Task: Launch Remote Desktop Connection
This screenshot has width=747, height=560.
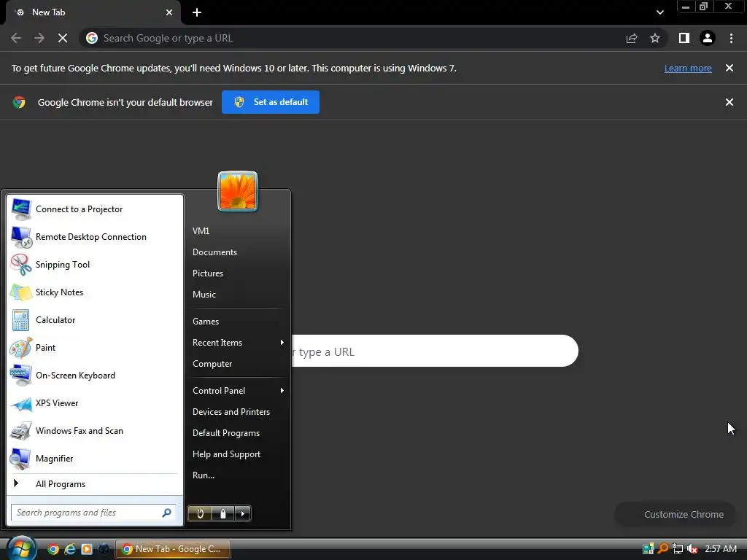Action: [x=95, y=237]
